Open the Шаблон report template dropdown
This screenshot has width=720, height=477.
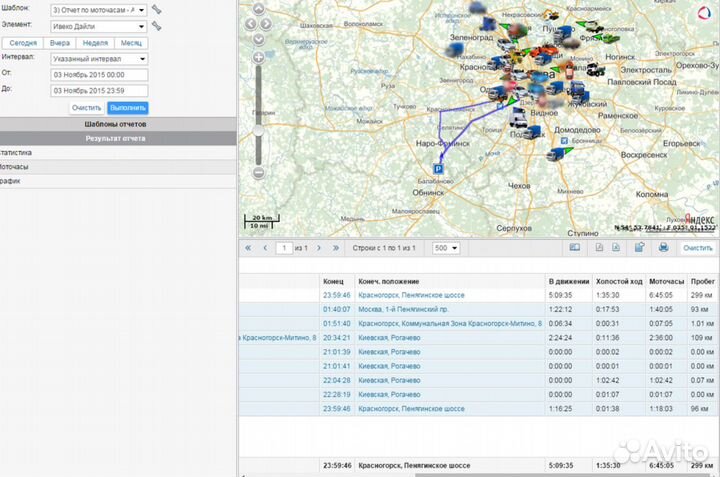97,9
